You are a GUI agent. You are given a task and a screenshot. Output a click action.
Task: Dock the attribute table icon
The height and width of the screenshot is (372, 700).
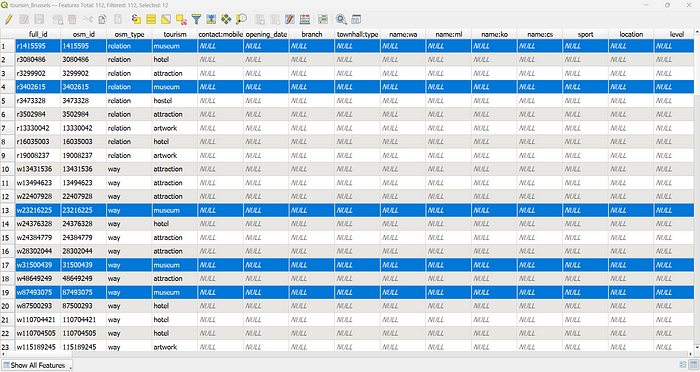tap(356, 19)
